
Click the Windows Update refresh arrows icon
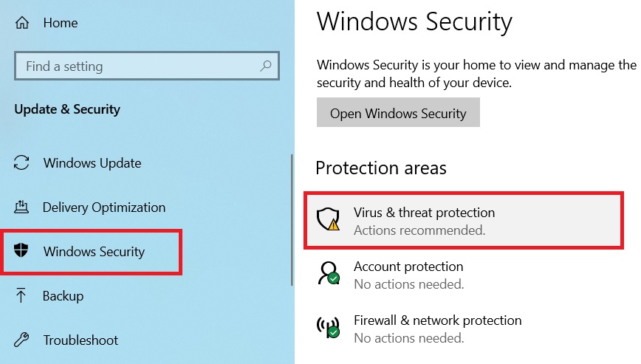point(22,163)
